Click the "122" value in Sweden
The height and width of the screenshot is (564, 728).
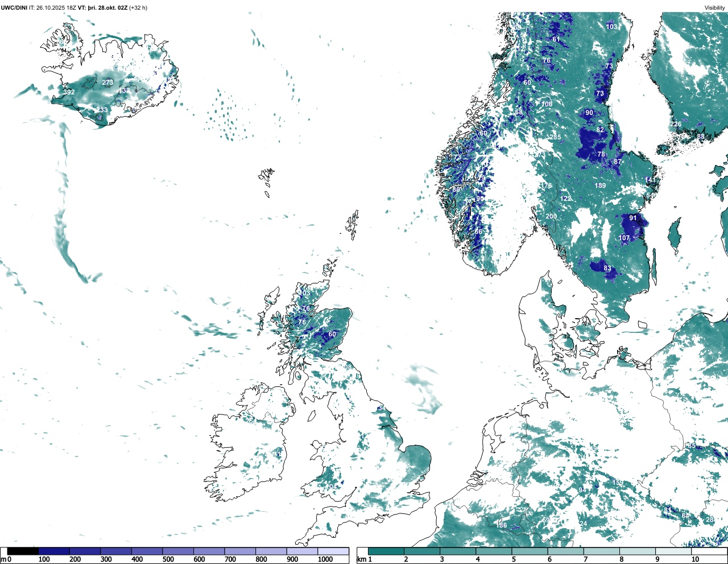point(566,199)
